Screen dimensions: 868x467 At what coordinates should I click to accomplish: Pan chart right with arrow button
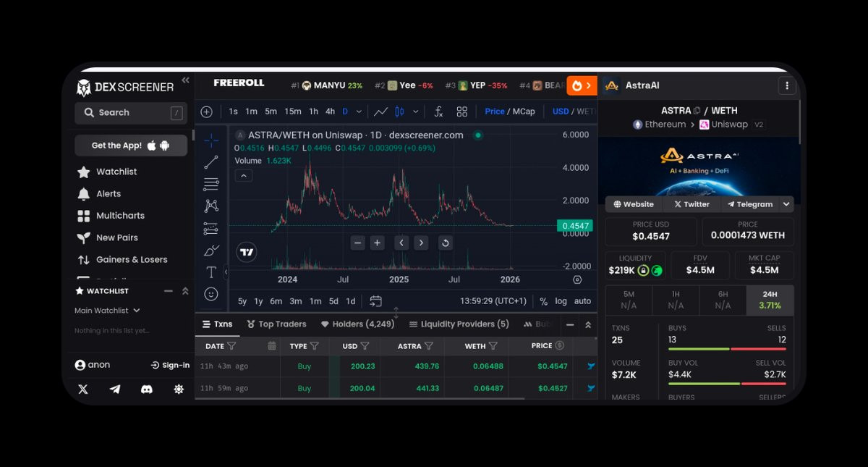point(421,243)
